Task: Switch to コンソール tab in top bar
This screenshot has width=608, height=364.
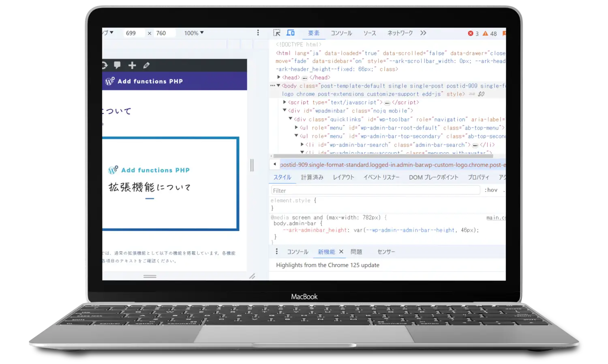Action: point(341,33)
